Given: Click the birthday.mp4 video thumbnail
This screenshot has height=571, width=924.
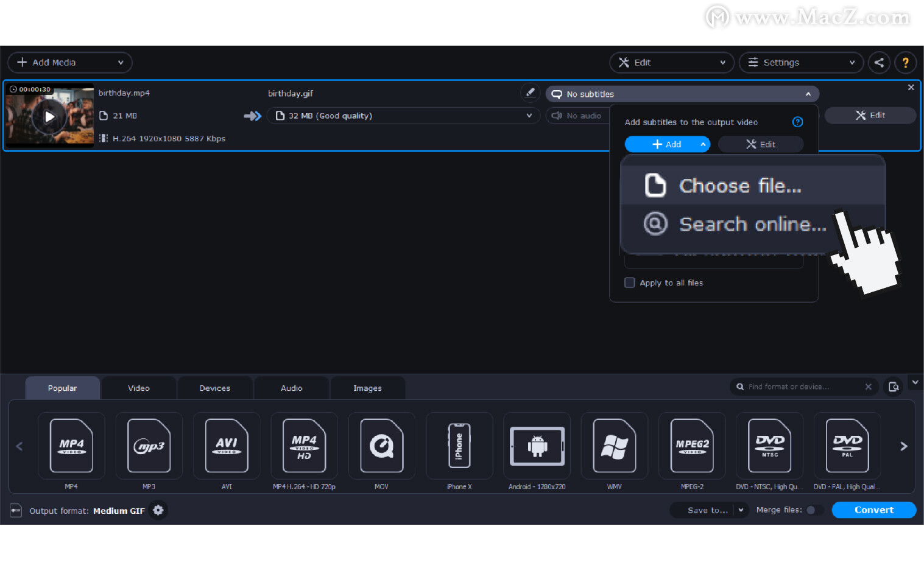Looking at the screenshot, I should [49, 114].
